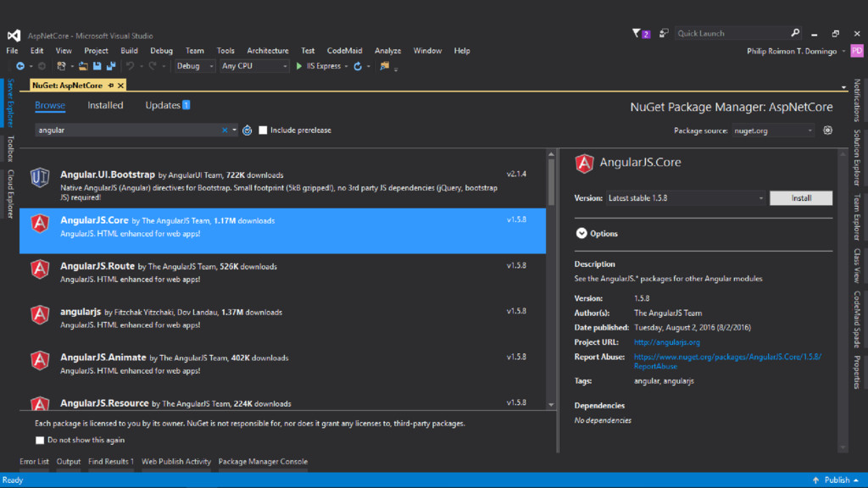The height and width of the screenshot is (488, 868).
Task: Click the Undo toolbar icon
Action: 130,66
